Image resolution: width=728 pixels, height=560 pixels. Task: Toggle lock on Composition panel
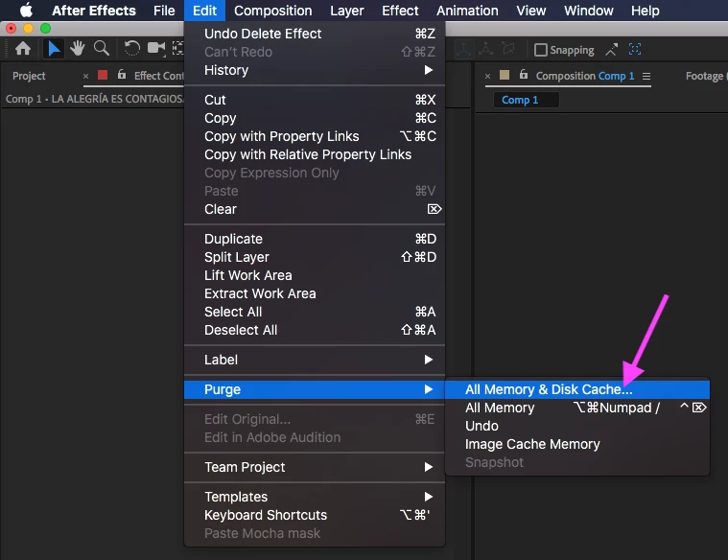point(524,74)
